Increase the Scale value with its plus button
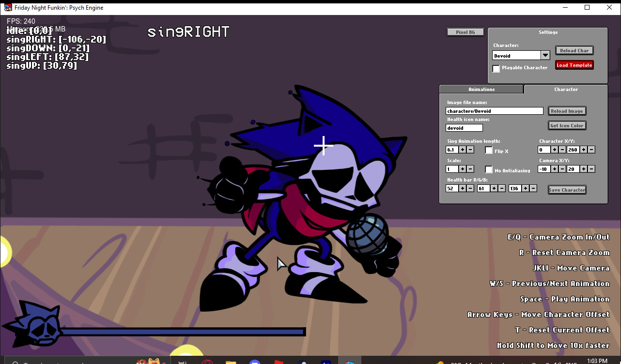 462,168
